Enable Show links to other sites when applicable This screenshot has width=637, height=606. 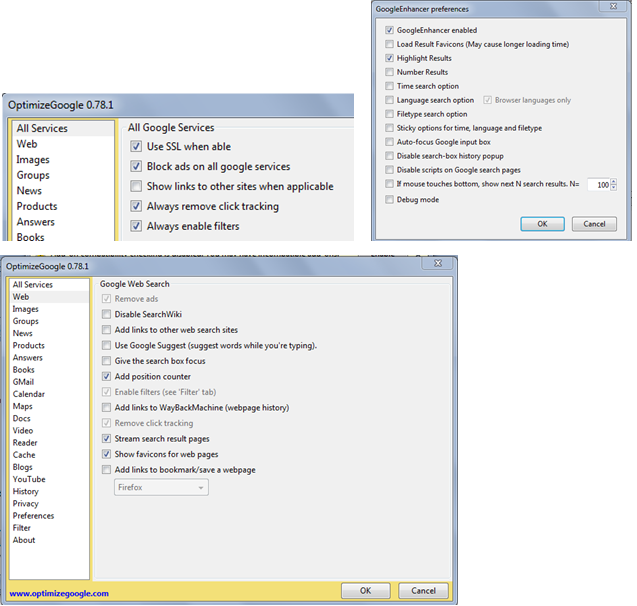[x=136, y=186]
